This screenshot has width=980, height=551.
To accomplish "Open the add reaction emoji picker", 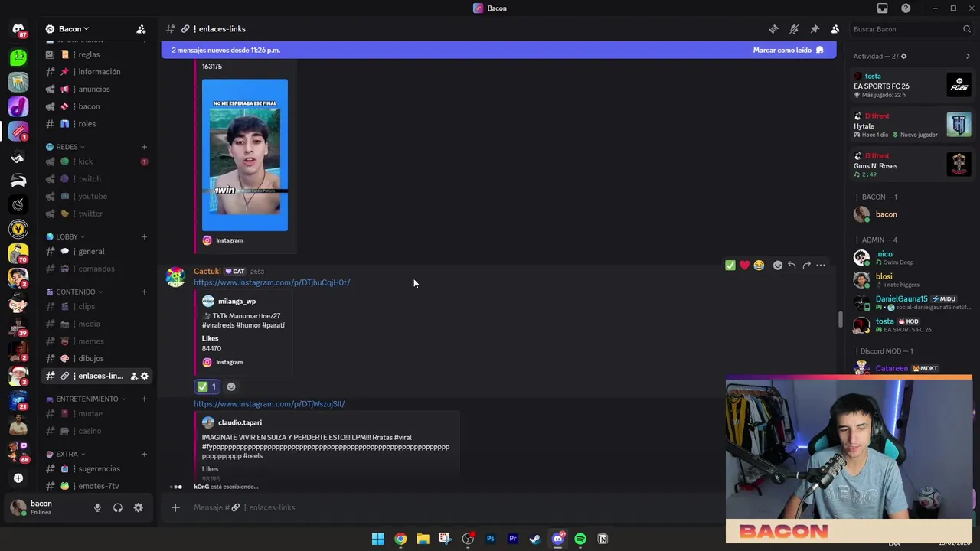I will click(x=778, y=266).
